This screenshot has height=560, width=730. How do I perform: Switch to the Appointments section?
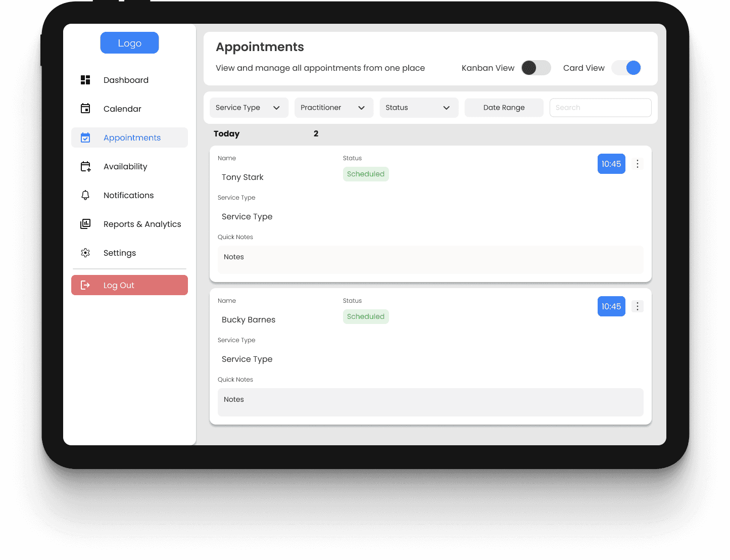(132, 137)
